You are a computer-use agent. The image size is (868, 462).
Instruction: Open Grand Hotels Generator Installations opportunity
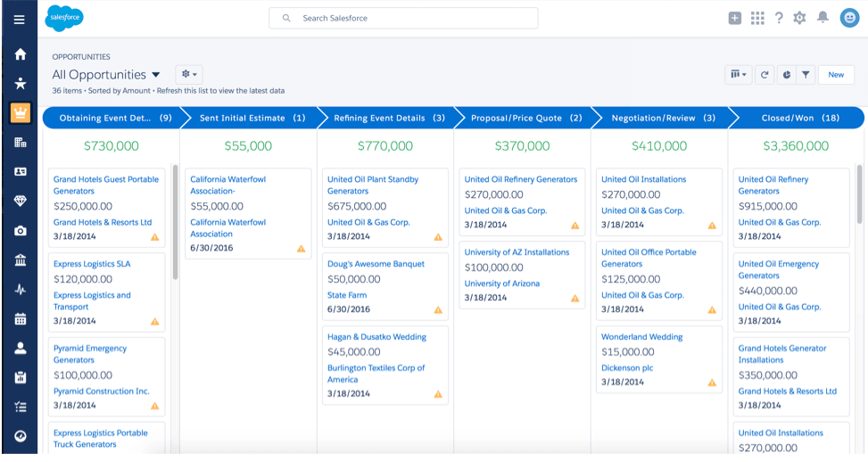click(x=782, y=354)
